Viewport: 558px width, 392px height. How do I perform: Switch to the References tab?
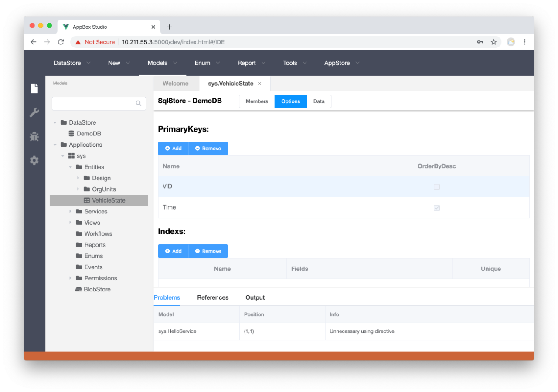[x=213, y=297]
